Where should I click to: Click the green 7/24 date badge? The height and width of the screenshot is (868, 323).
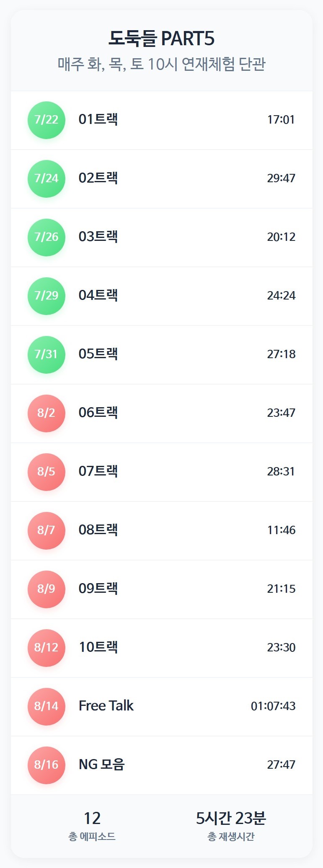tap(47, 179)
